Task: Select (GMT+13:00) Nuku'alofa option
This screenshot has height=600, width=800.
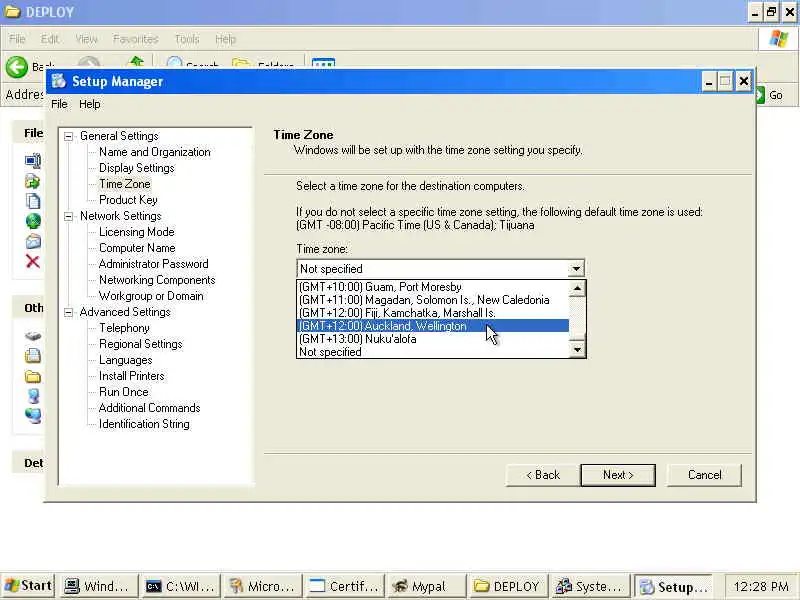Action: click(433, 339)
